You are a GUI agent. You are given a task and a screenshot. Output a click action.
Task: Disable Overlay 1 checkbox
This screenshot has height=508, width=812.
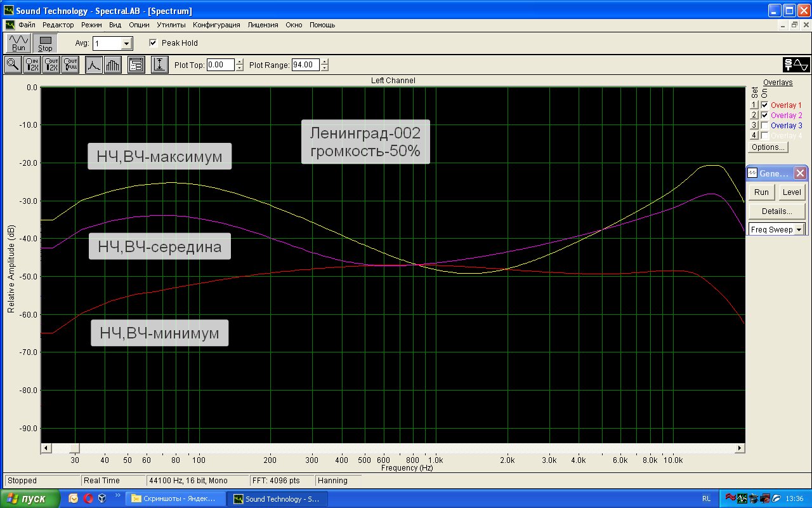point(764,105)
